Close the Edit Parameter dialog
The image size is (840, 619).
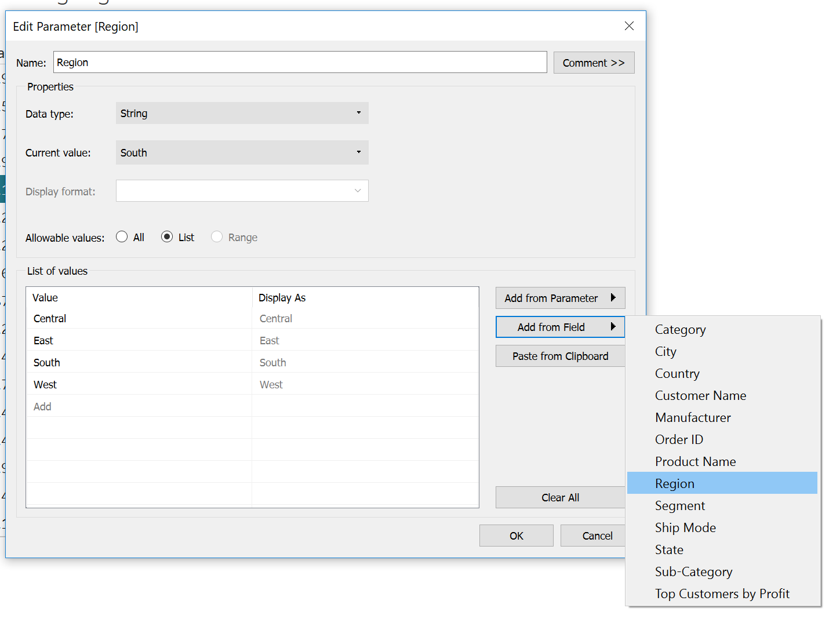point(629,26)
